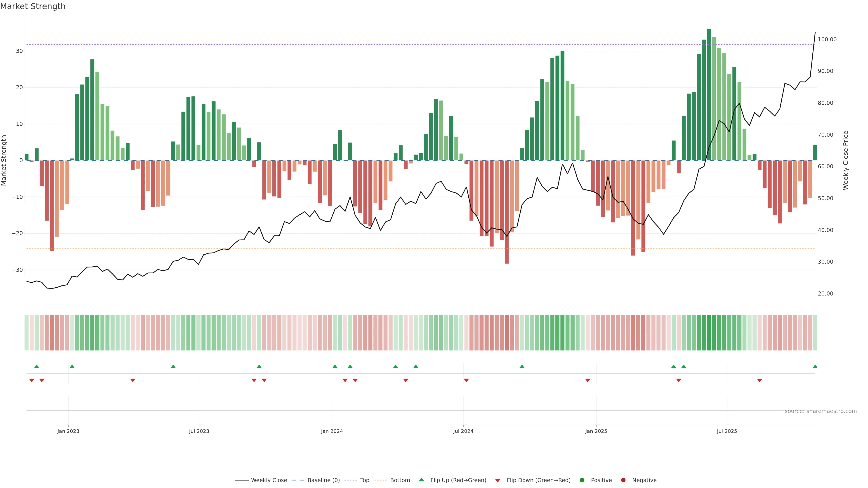
Task: Click the rightmost green flip-up triangle marker
Action: coord(815,366)
